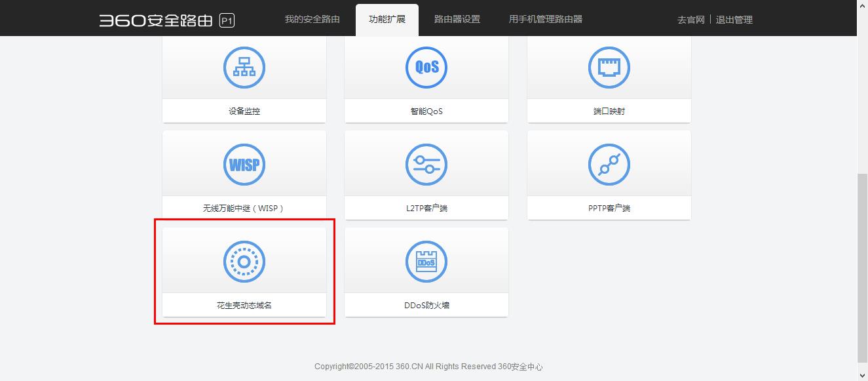This screenshot has height=381, width=868.
Task: Click the scrollbar up arrow
Action: (862, 5)
